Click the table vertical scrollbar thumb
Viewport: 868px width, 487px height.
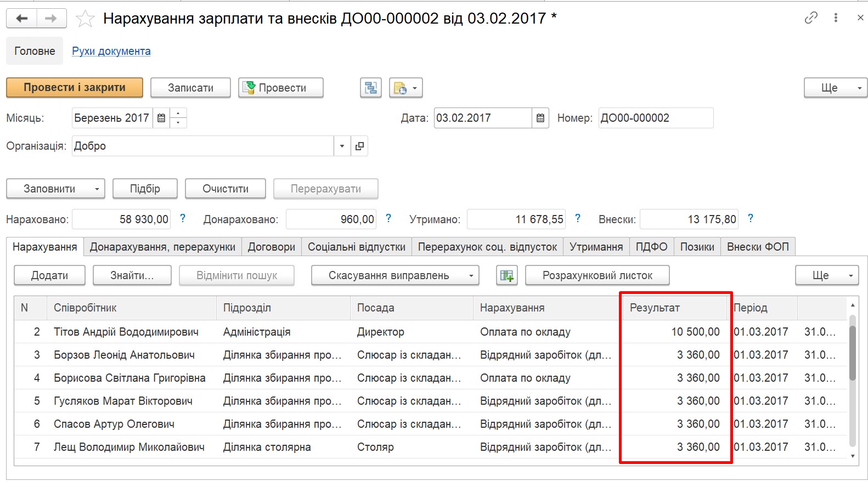pos(853,353)
